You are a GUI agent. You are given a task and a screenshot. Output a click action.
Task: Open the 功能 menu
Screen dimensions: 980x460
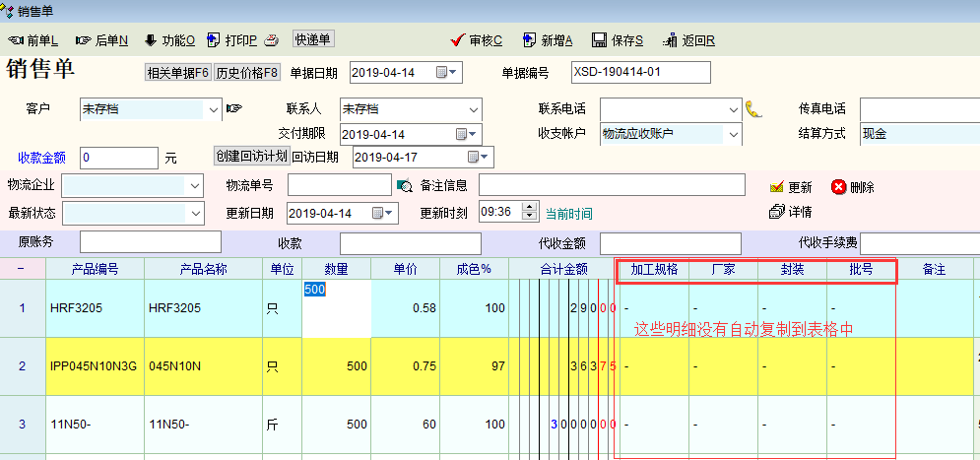(x=169, y=40)
